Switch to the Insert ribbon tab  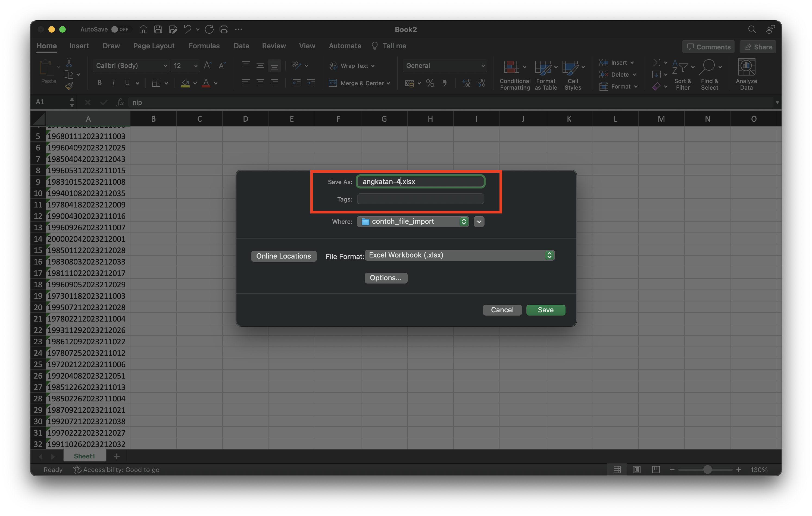click(79, 46)
